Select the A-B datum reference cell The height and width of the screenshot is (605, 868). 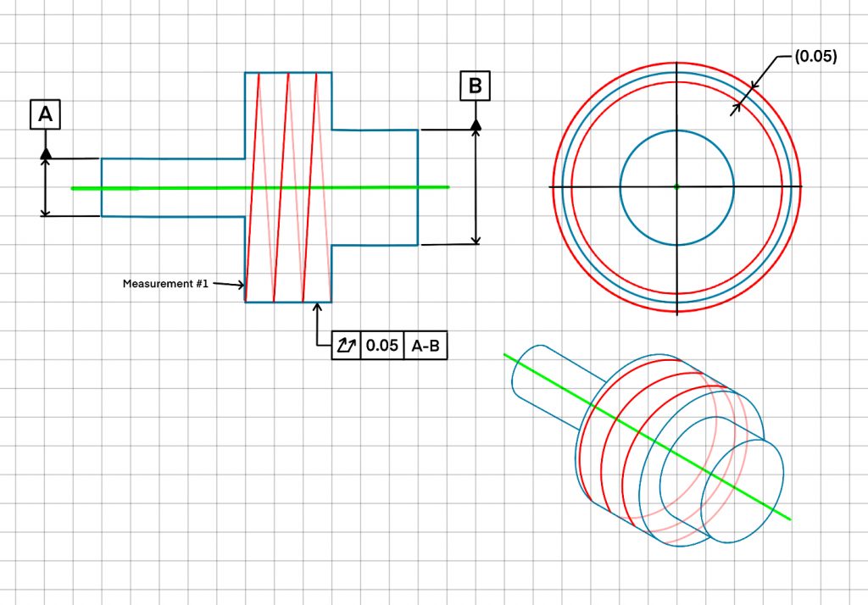(x=425, y=346)
